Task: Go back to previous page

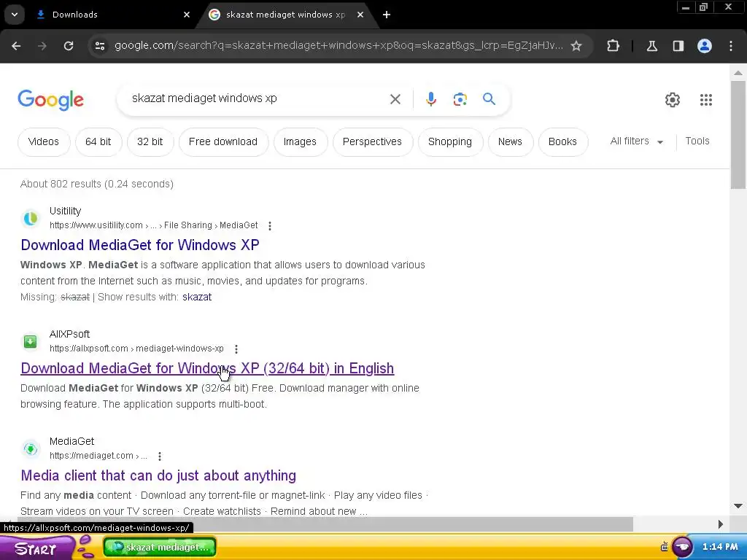Action: point(16,46)
